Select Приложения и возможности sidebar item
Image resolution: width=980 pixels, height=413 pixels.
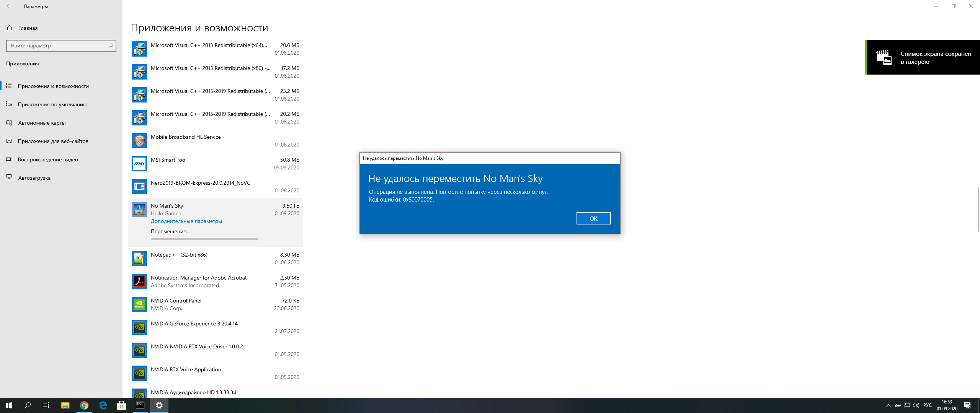click(x=61, y=86)
